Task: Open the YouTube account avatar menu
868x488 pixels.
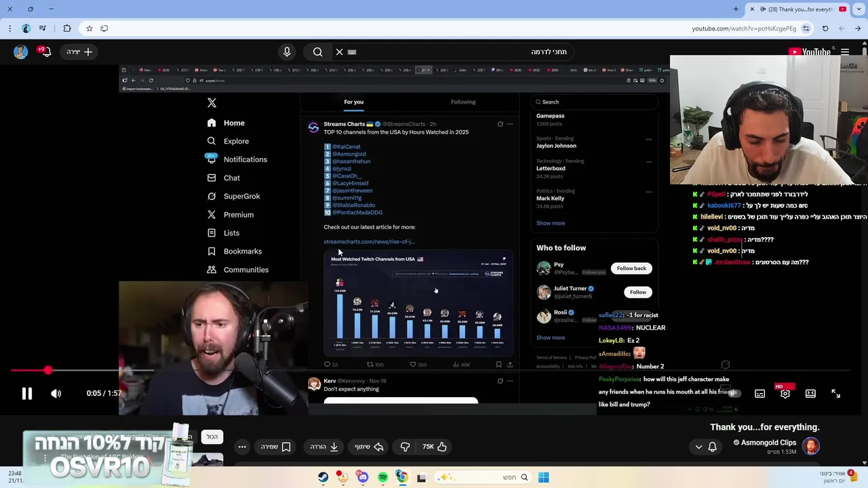Action: [21, 52]
